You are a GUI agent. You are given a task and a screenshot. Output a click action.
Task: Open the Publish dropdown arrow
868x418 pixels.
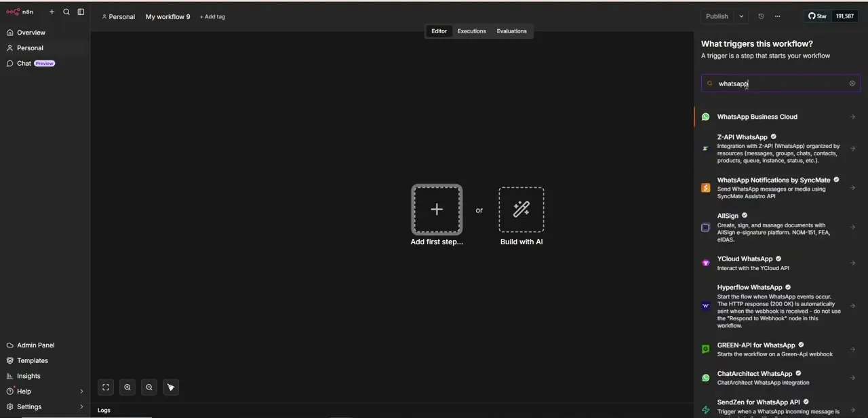coord(741,16)
